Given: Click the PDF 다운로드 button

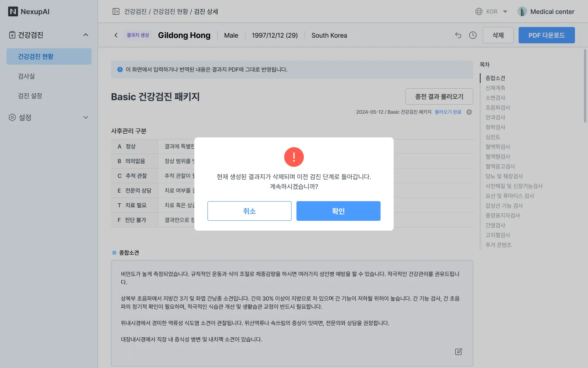Looking at the screenshot, I should [x=546, y=35].
